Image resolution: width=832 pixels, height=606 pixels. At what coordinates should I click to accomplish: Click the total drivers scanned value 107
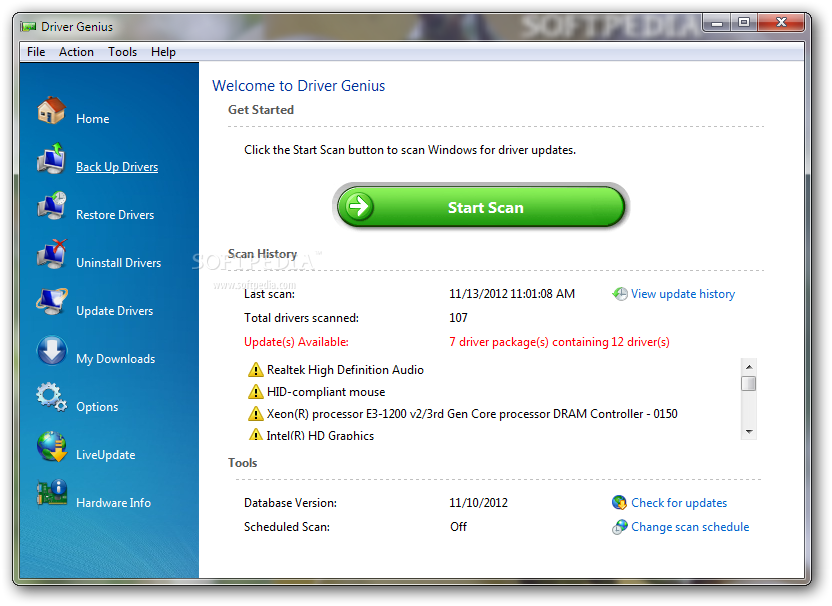point(458,318)
